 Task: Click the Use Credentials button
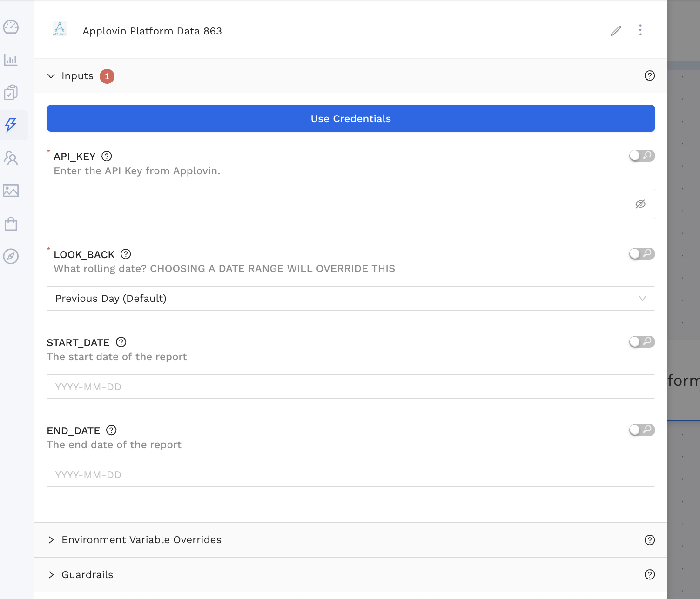click(350, 118)
